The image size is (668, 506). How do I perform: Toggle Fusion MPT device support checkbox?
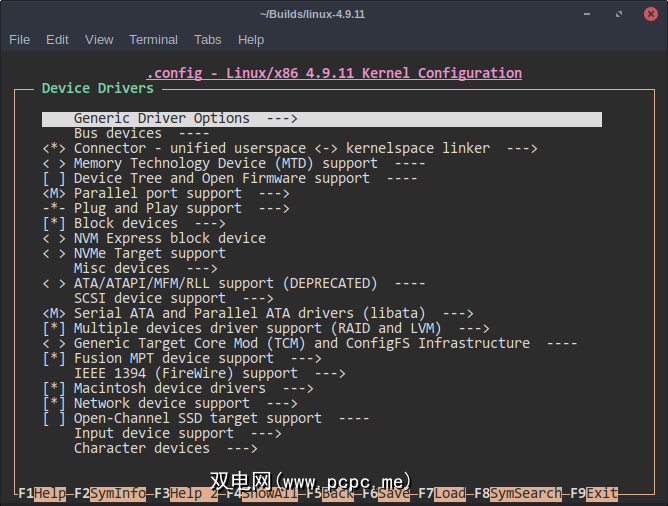tap(54, 359)
